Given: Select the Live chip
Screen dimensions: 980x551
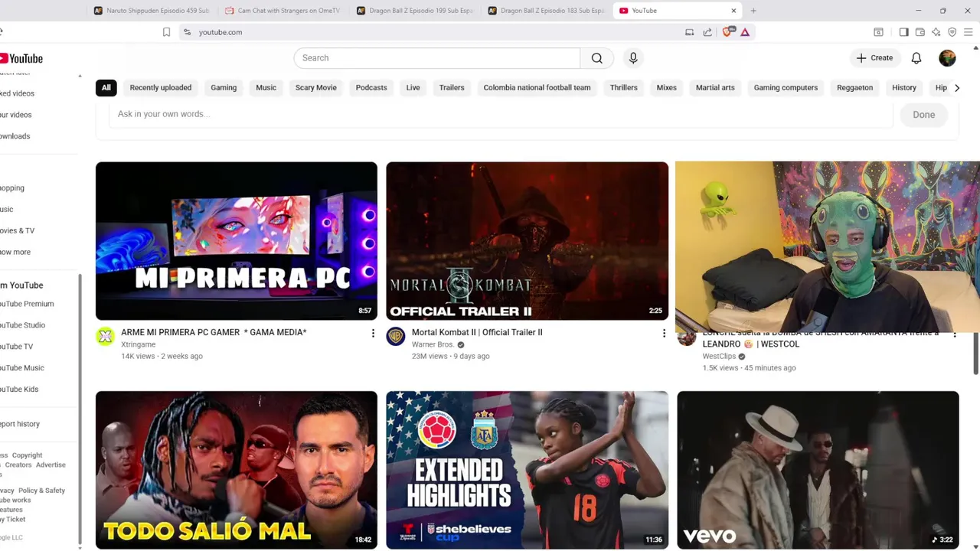Looking at the screenshot, I should pyautogui.click(x=413, y=87).
